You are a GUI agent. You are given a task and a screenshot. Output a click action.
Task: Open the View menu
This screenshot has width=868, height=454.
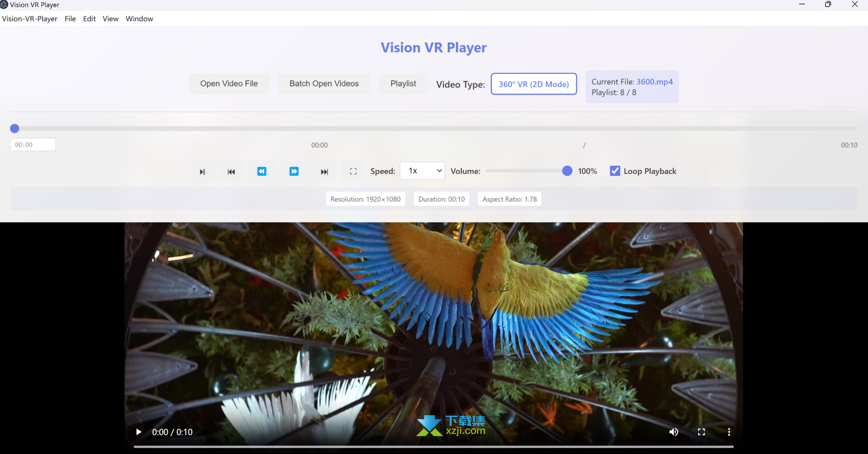[111, 19]
